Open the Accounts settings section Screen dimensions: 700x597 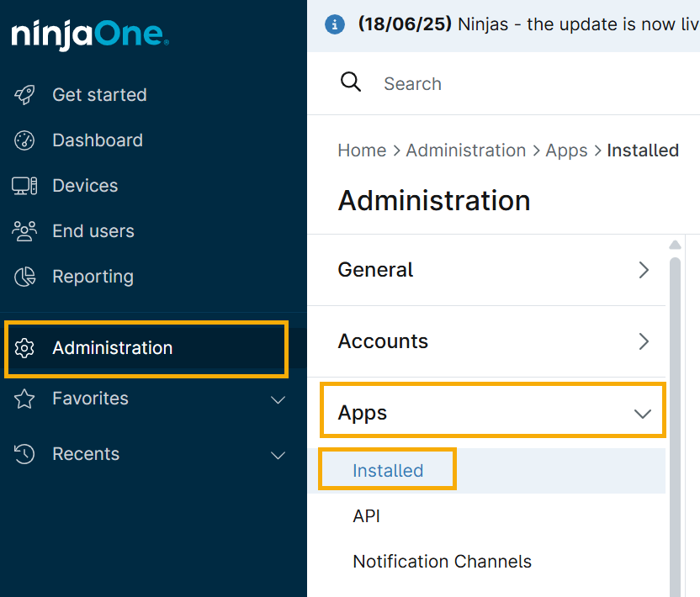coord(383,341)
